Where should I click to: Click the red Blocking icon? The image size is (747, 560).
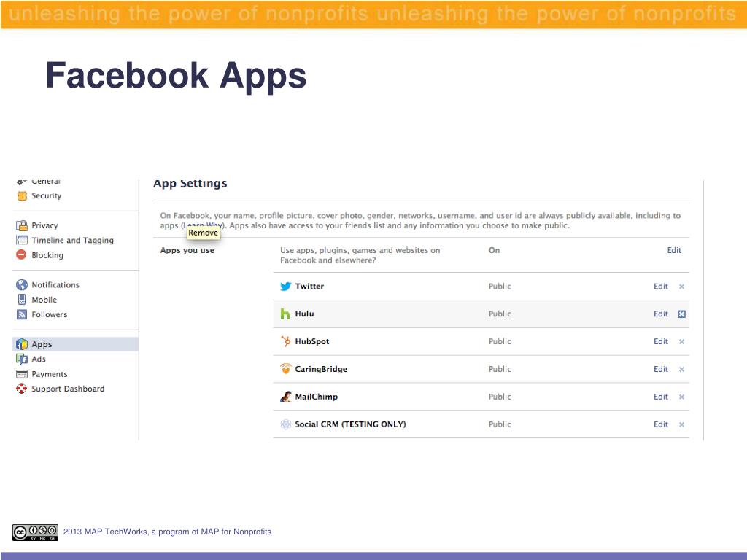tap(21, 254)
